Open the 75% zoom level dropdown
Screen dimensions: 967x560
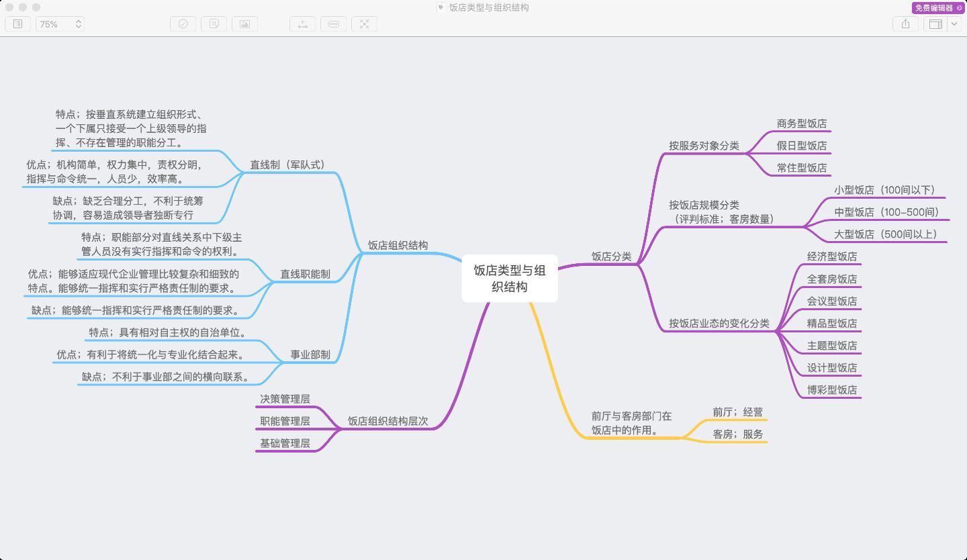(60, 24)
